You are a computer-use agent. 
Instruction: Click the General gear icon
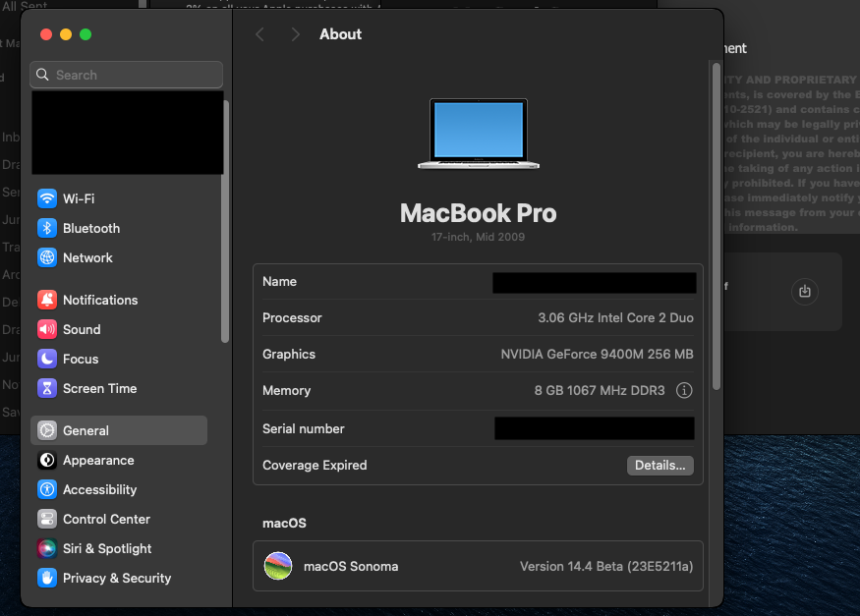[x=47, y=430]
